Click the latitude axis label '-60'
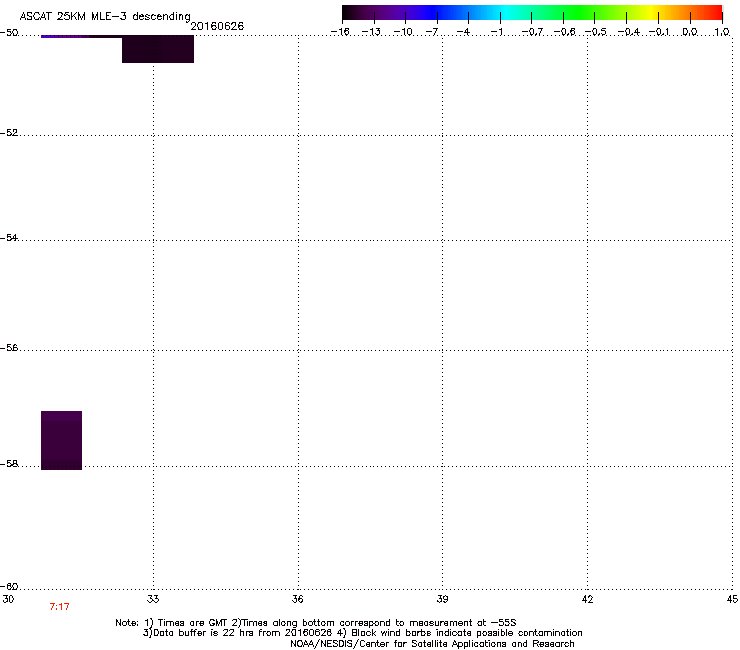Screen dimensions: 740x650 9,586
